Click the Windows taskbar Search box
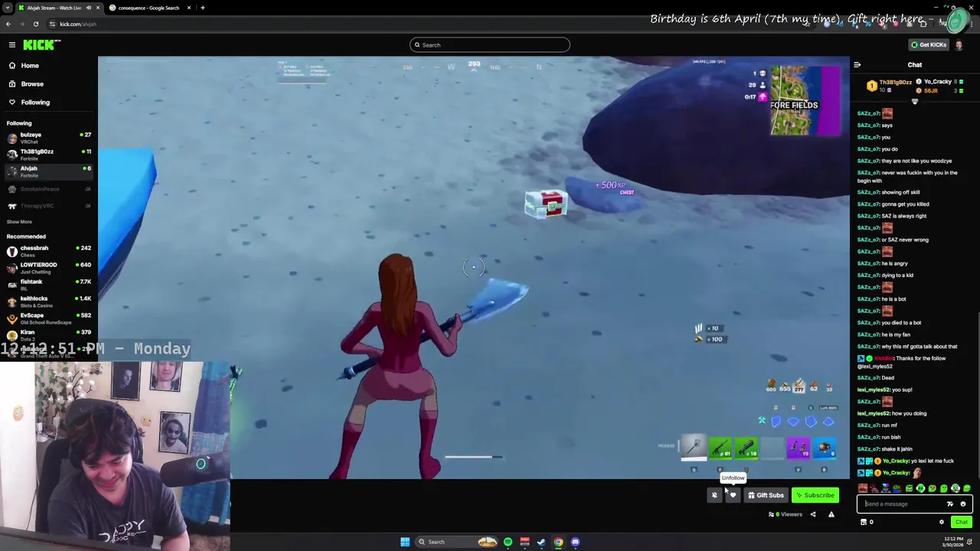This screenshot has width=980, height=551. (x=456, y=543)
